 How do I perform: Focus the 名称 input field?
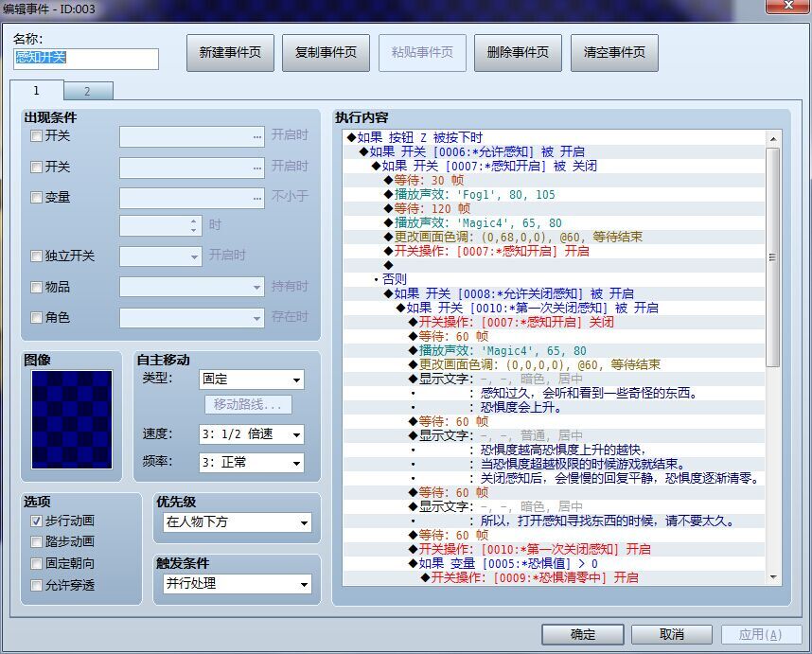click(86, 59)
